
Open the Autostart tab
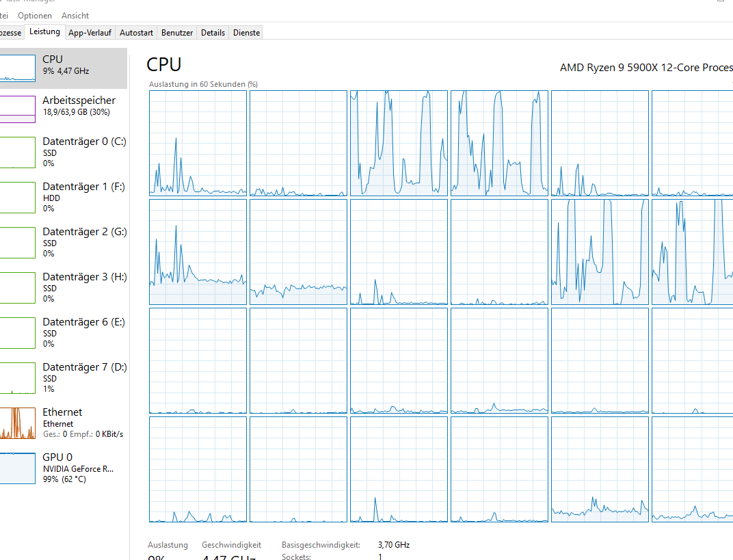point(136,32)
